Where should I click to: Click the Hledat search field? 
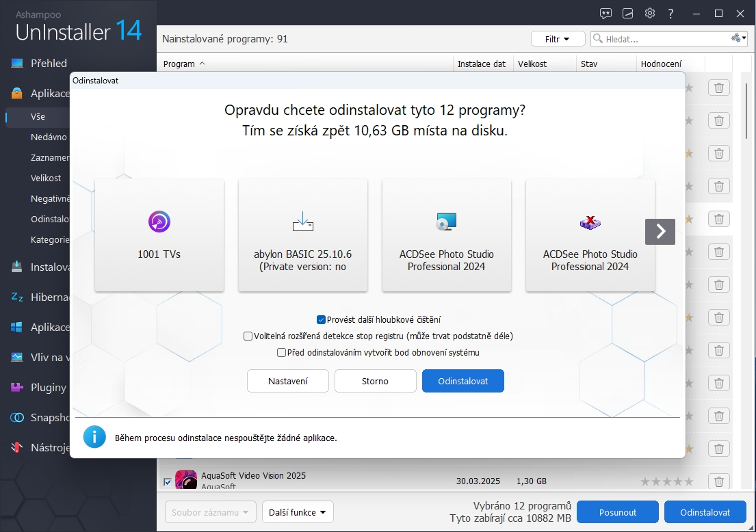(x=668, y=39)
